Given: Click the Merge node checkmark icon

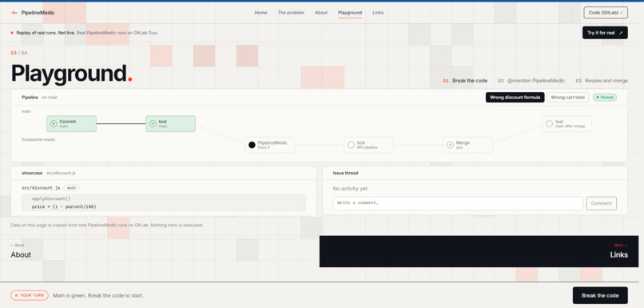Looking at the screenshot, I should (x=450, y=145).
